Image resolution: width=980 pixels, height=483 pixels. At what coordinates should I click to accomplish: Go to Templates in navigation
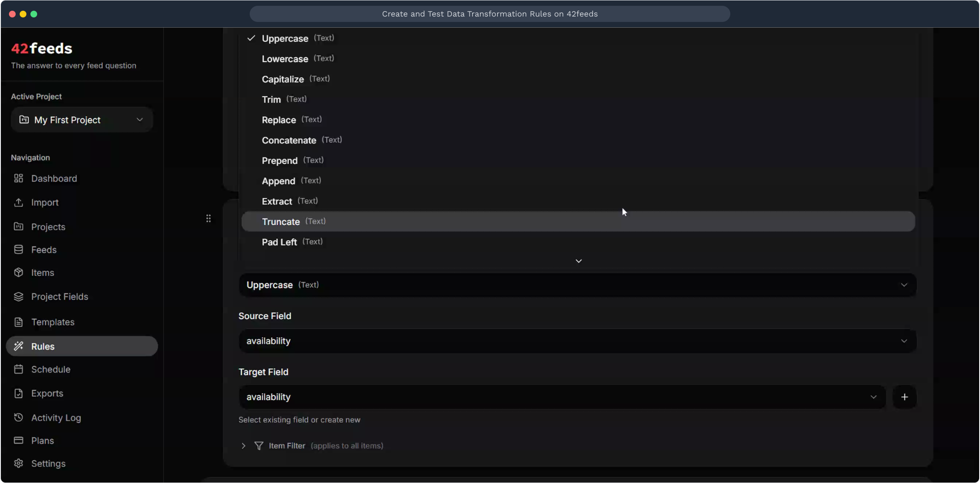[53, 322]
